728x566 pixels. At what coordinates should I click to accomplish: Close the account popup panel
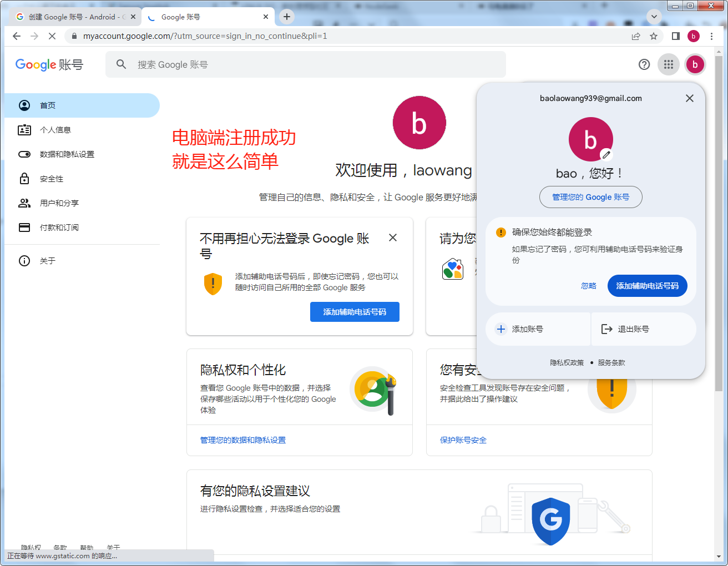point(689,98)
